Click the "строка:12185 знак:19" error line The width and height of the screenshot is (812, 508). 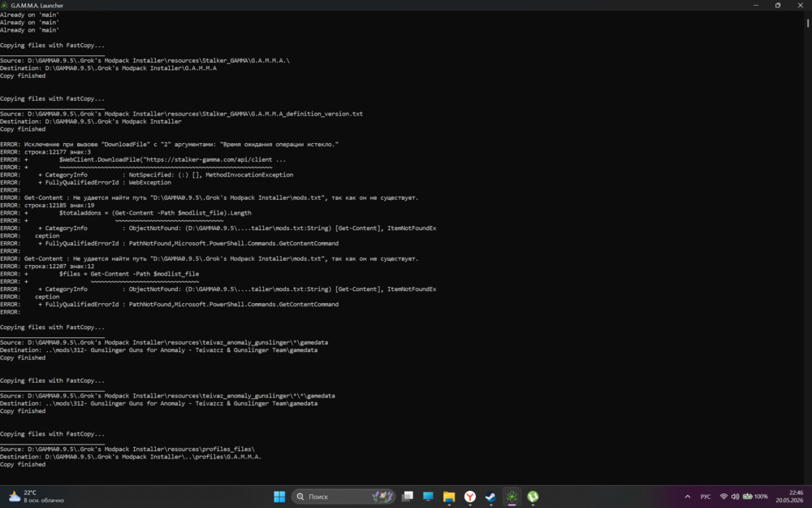pos(47,206)
